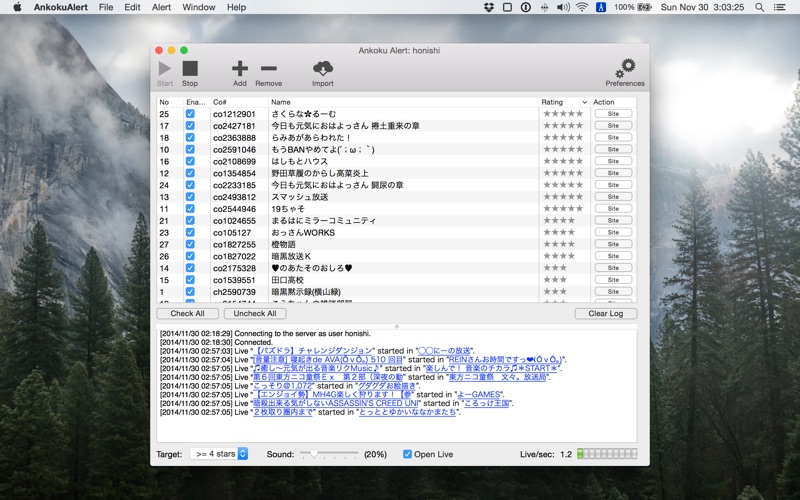Select cell 'co1024655' in the table

[235, 221]
